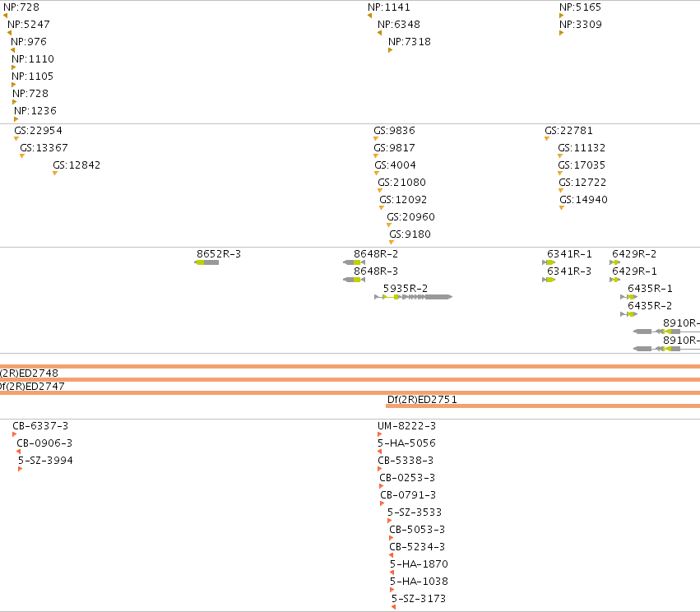This screenshot has height=612, width=700.
Task: Select the triangle glyph under NP:5165
Action: pyautogui.click(x=561, y=16)
